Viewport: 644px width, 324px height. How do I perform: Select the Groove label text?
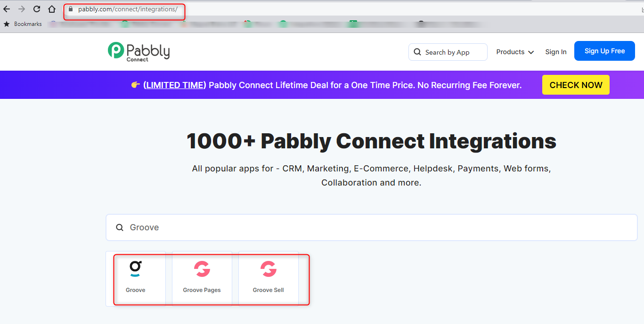[x=136, y=290]
